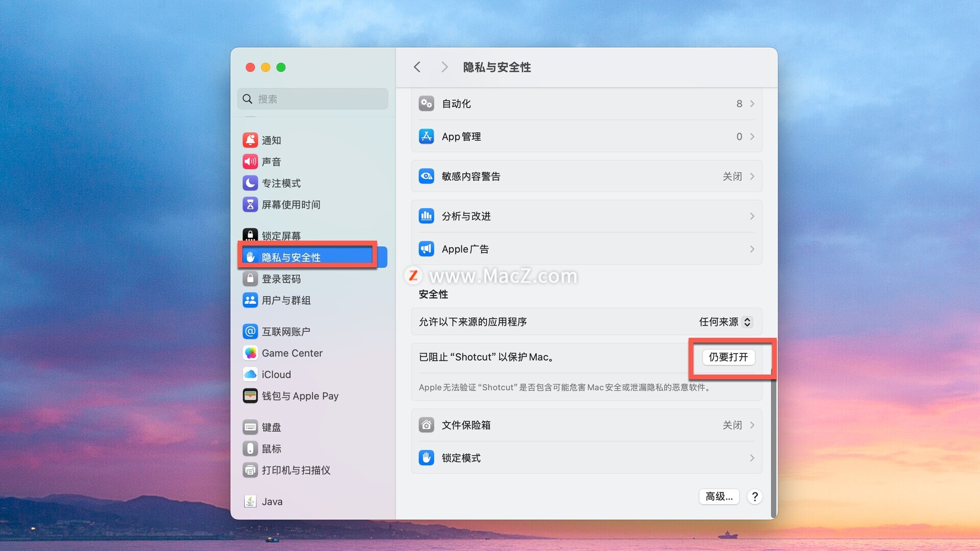Go back using the left arrow
Viewport: 980px width, 551px height.
click(417, 67)
